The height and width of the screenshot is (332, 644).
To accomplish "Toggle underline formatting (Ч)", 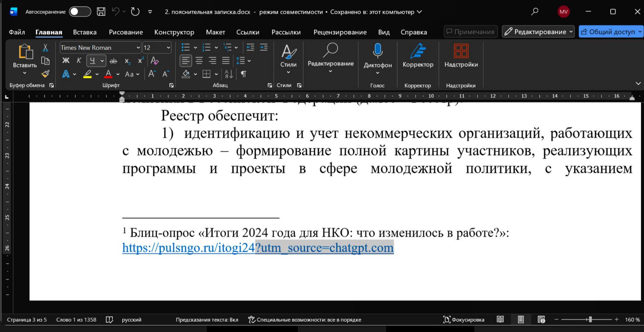I will coord(93,61).
